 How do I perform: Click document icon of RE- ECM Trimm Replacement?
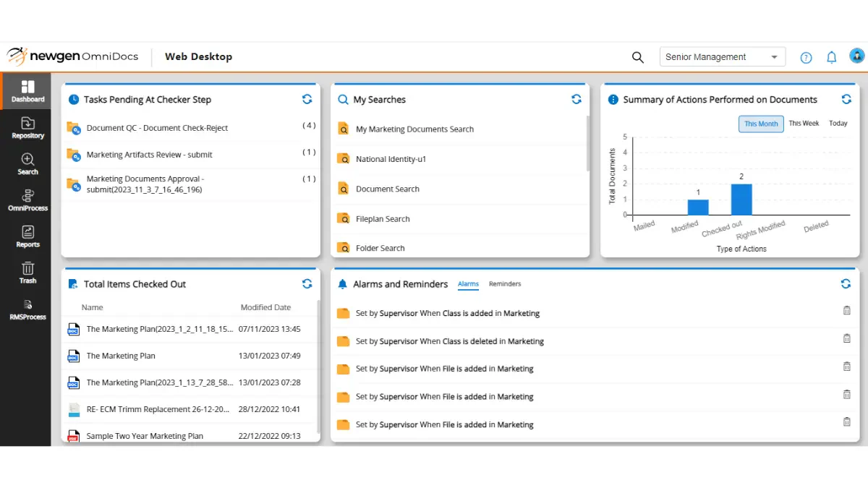coord(73,409)
